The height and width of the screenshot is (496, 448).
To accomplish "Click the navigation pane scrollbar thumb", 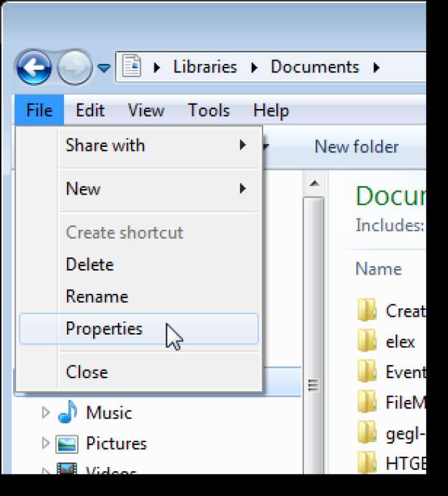I will pyautogui.click(x=314, y=335).
